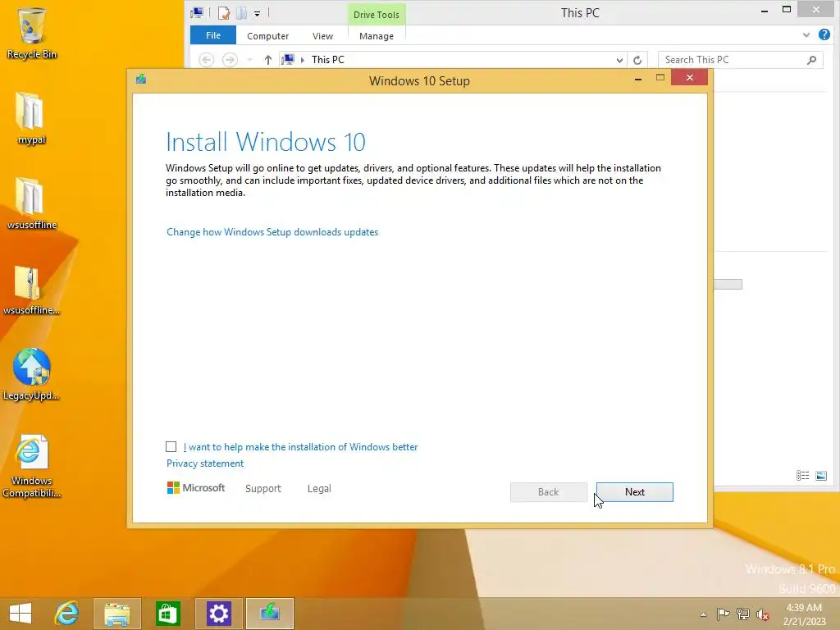
Task: Open the Privacy statement link
Action: click(x=205, y=463)
